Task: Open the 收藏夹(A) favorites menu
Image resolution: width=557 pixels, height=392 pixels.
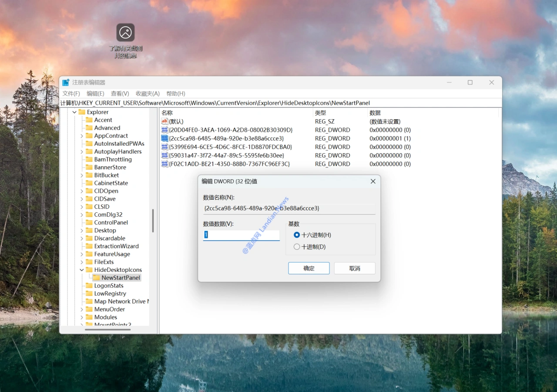Action: pos(148,94)
